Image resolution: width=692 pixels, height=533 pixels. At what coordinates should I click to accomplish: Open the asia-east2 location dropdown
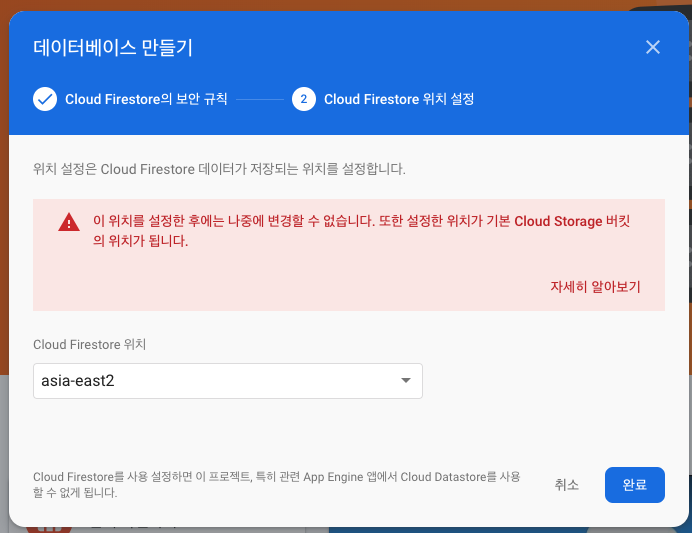(x=228, y=381)
